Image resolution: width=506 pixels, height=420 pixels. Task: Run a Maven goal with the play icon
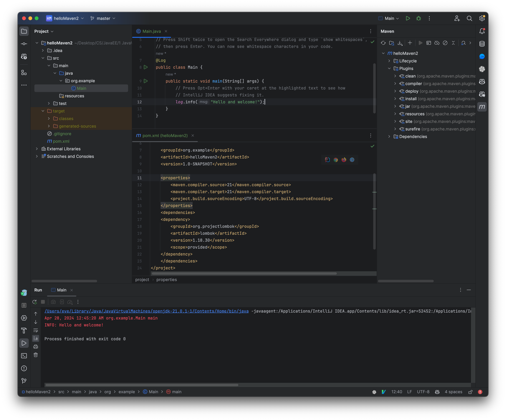pyautogui.click(x=421, y=43)
